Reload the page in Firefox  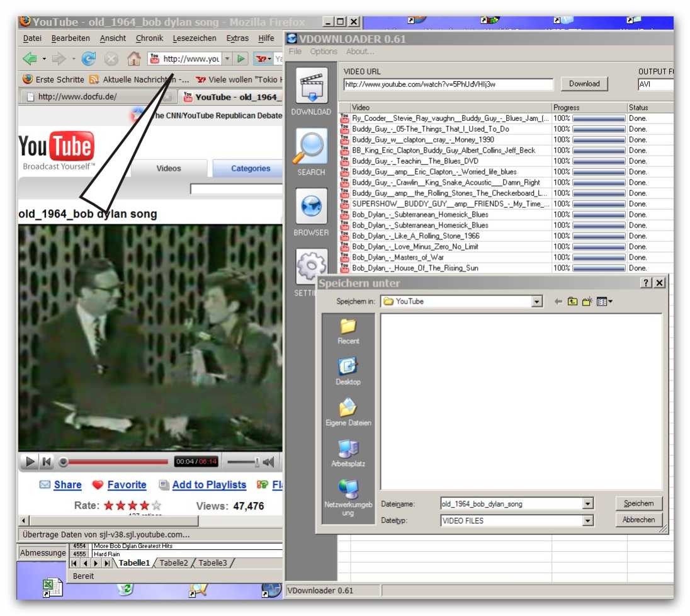(89, 59)
